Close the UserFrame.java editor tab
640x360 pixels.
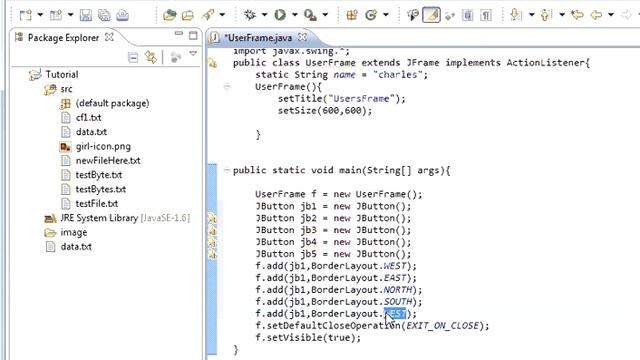[302, 37]
